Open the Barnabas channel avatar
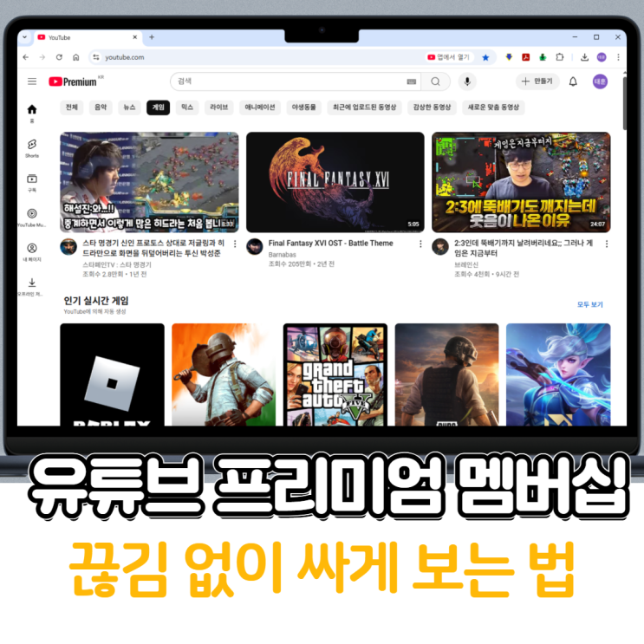Image resolution: width=644 pixels, height=644 pixels. tap(254, 247)
